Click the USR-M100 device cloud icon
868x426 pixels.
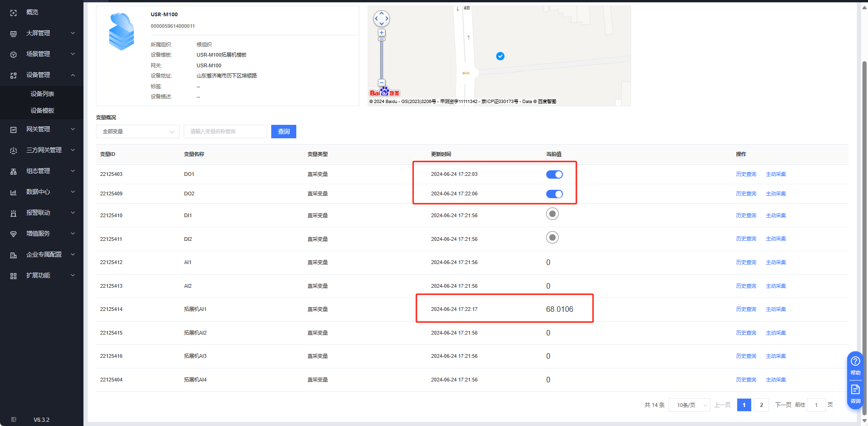pos(121,32)
